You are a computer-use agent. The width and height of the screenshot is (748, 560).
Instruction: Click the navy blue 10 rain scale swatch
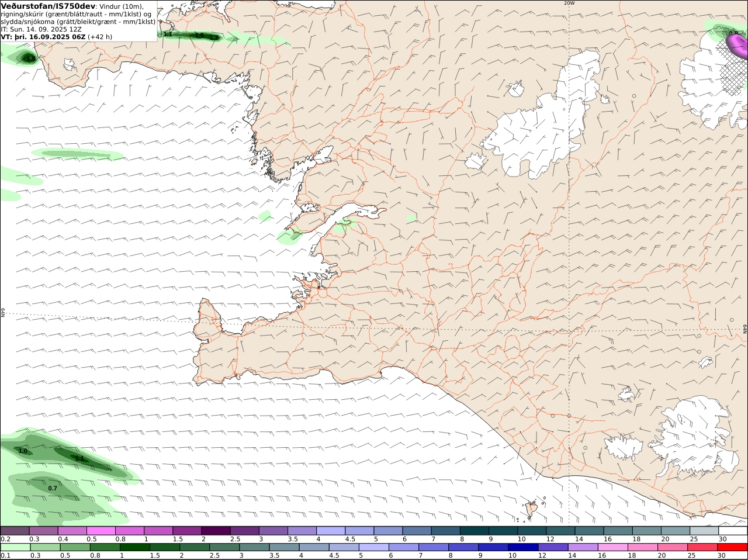tap(524, 547)
